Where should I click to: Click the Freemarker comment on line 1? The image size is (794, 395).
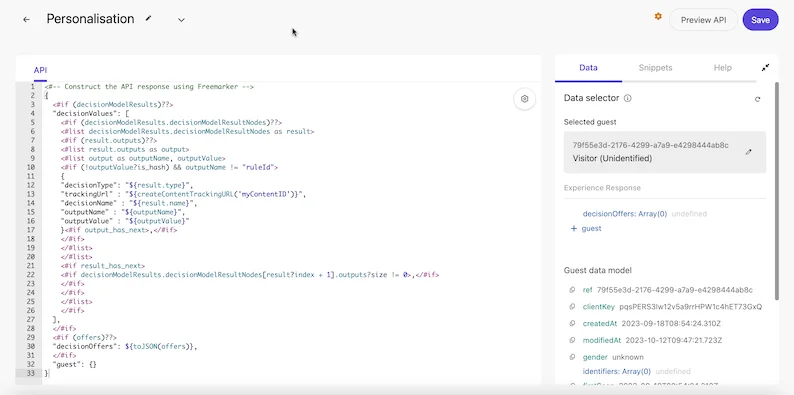coord(149,87)
